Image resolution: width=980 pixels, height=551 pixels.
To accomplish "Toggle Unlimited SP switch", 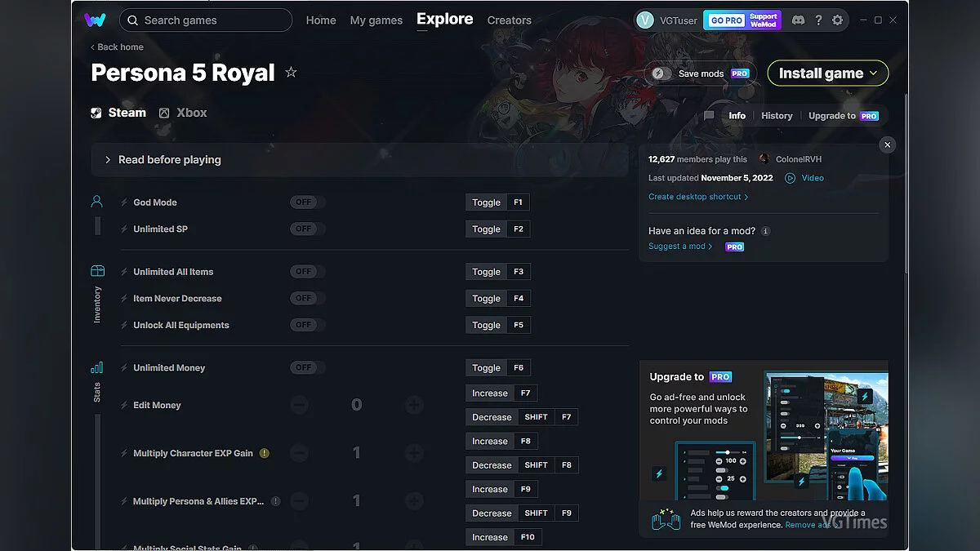I will click(307, 229).
